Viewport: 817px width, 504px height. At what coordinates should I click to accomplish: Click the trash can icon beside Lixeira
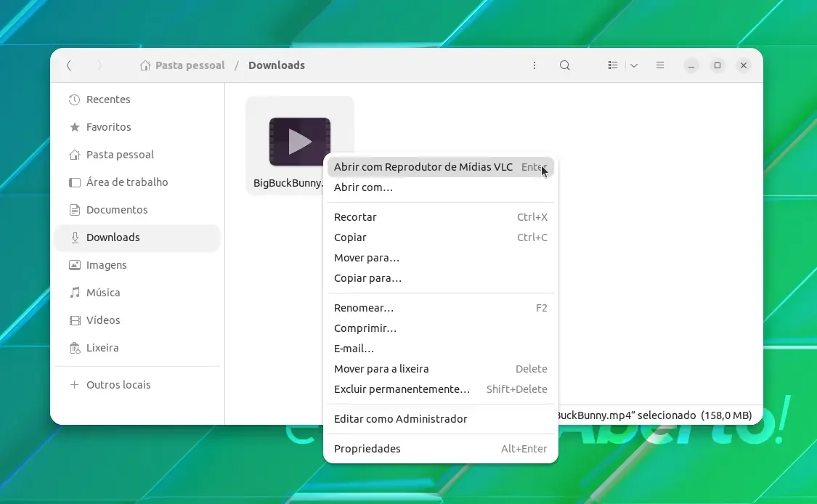click(75, 348)
